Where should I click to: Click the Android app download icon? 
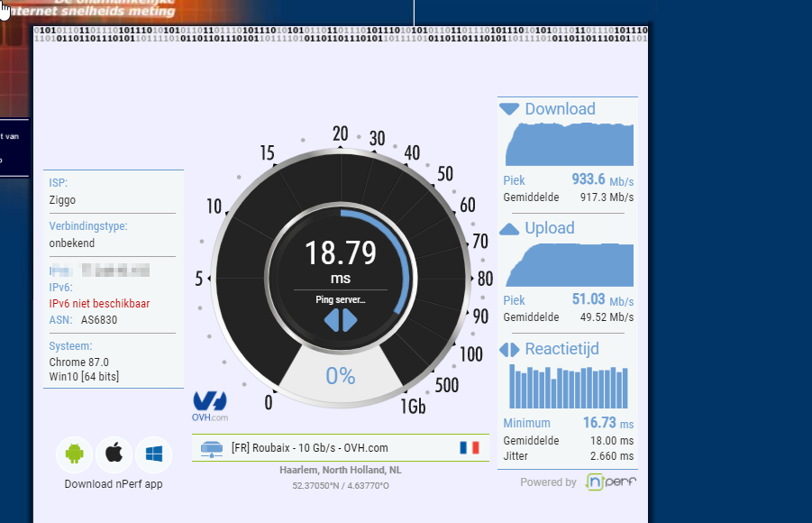74,454
